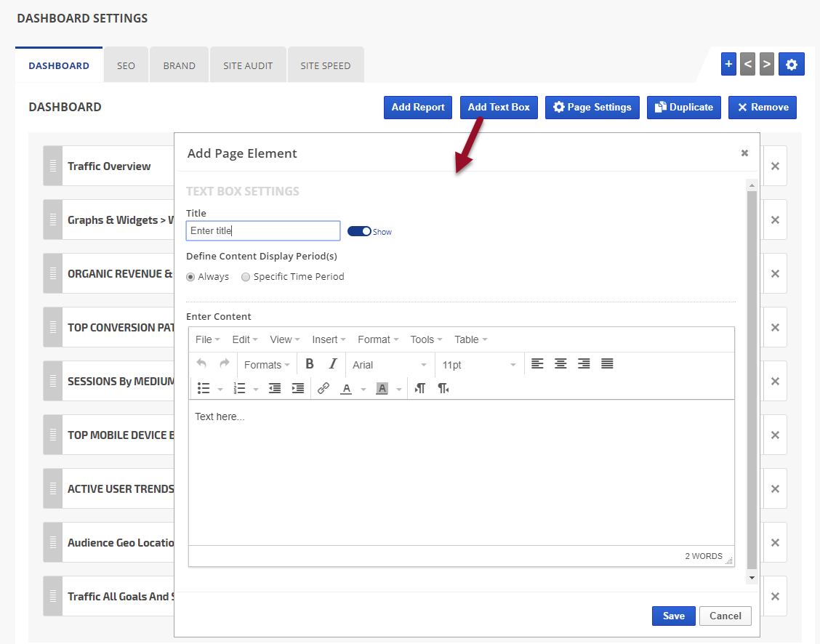Switch to the Site Audit tab
Image resolution: width=820 pixels, height=644 pixels.
click(248, 65)
